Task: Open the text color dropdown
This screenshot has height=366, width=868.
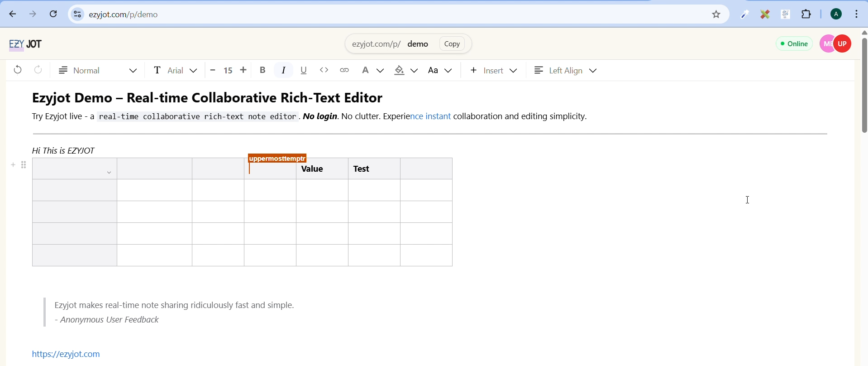Action: pos(373,71)
